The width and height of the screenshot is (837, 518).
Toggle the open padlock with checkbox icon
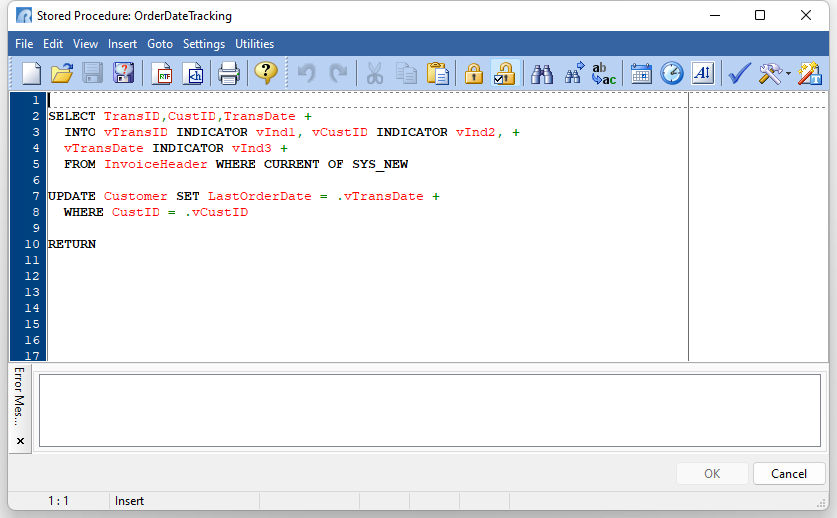click(x=504, y=74)
